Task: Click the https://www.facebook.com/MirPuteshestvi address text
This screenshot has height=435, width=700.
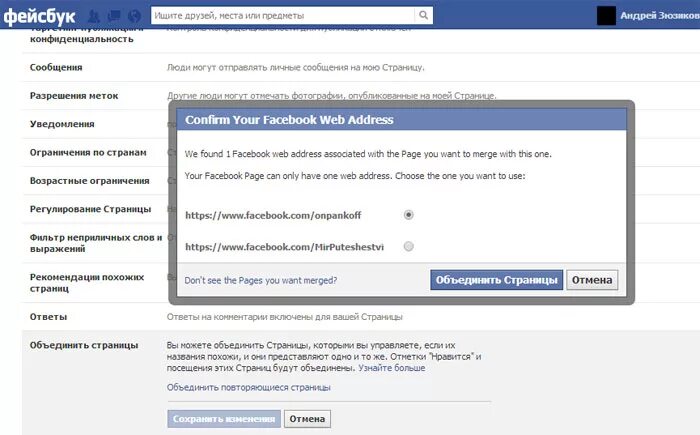Action: (x=284, y=247)
